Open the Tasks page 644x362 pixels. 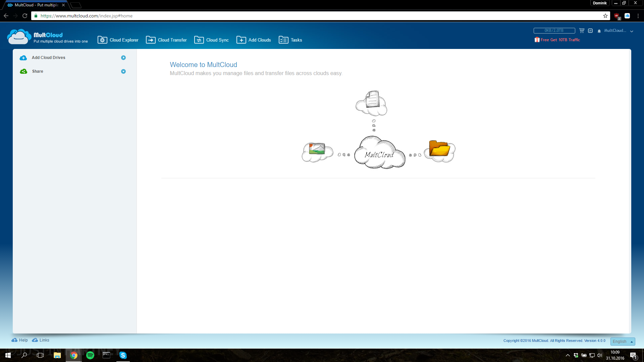290,40
